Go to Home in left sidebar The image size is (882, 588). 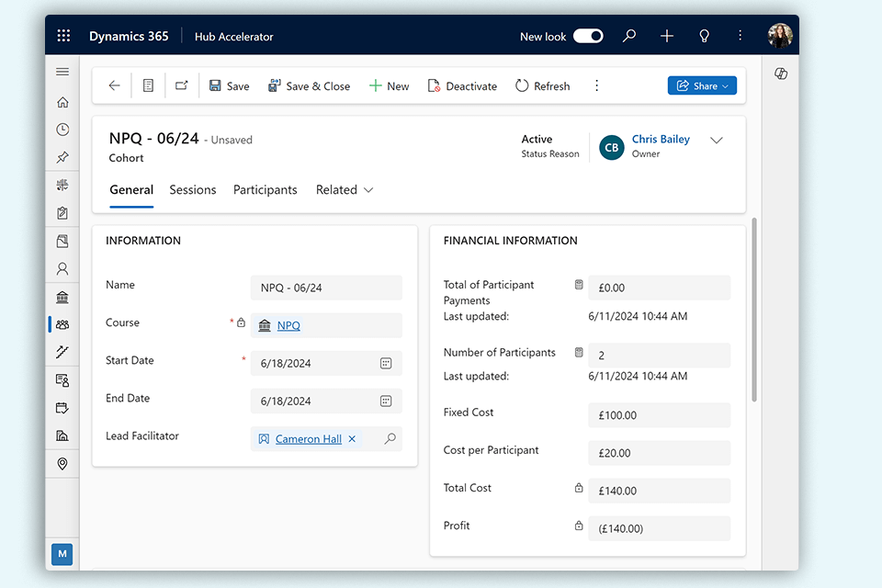62,102
